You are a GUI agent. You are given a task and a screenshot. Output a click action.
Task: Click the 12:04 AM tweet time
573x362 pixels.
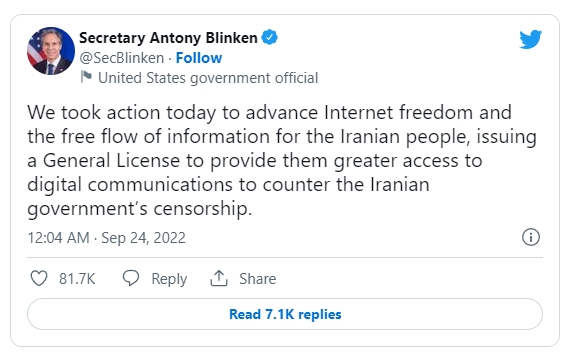click(58, 238)
